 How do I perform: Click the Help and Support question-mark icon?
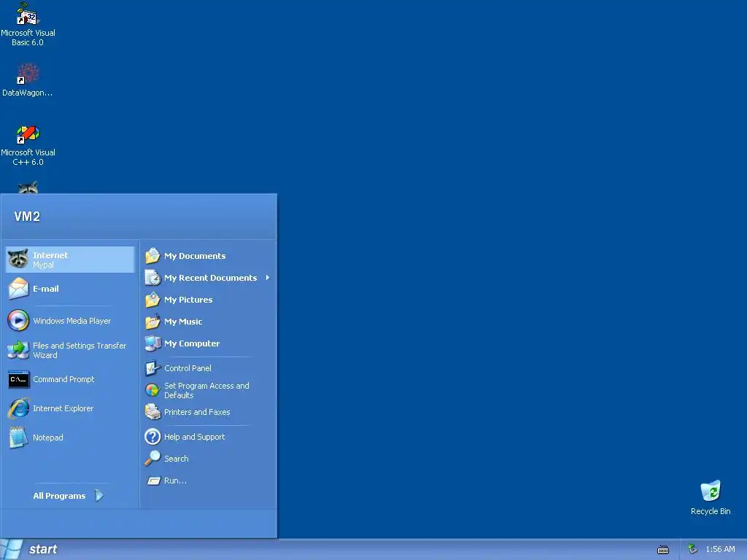point(152,437)
